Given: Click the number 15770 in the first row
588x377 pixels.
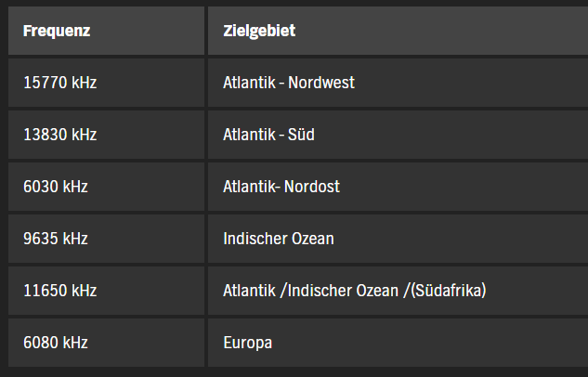Looking at the screenshot, I should (44, 83).
